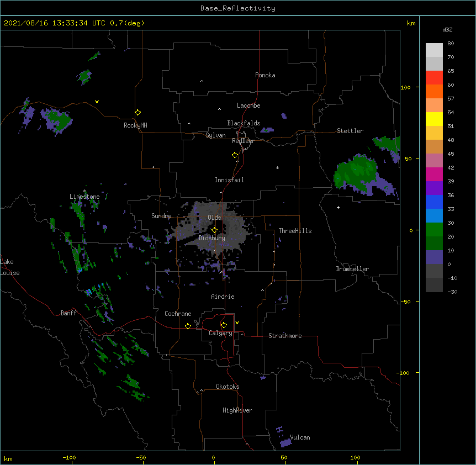The image size is (476, 465).
Task: Select the purple 39 dBZ legend color
Action: 434,188
